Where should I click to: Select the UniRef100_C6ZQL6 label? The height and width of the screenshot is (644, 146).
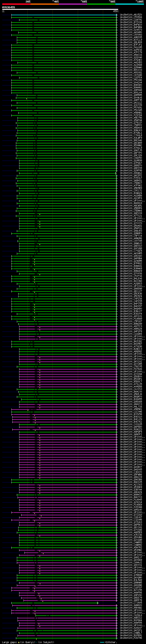coord(131,615)
